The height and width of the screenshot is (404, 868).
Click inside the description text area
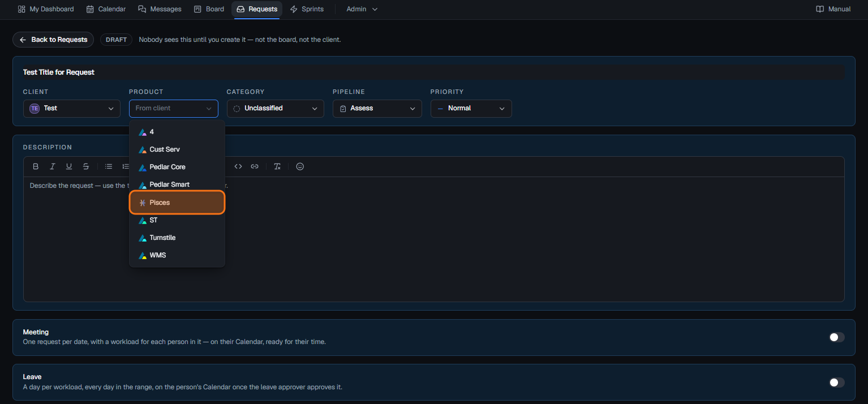(x=434, y=239)
